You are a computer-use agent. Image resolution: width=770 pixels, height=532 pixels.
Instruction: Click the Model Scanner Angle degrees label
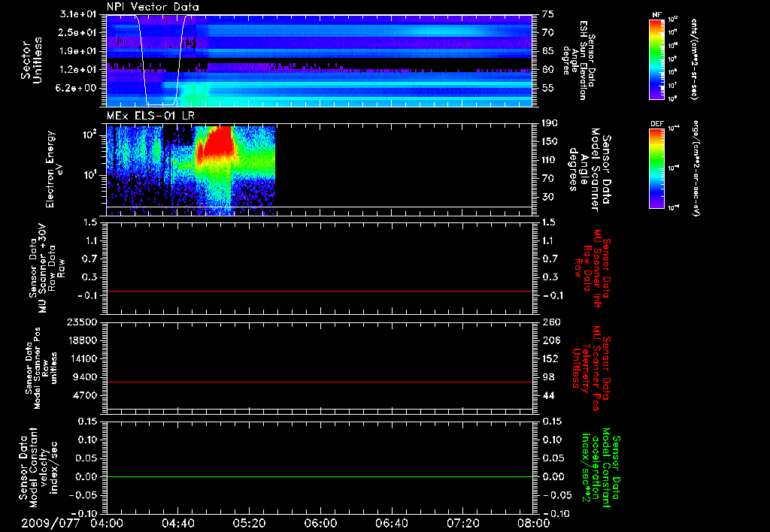point(590,170)
